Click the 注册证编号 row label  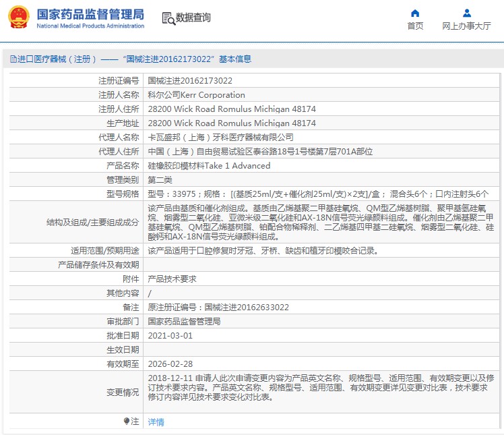tap(119, 81)
